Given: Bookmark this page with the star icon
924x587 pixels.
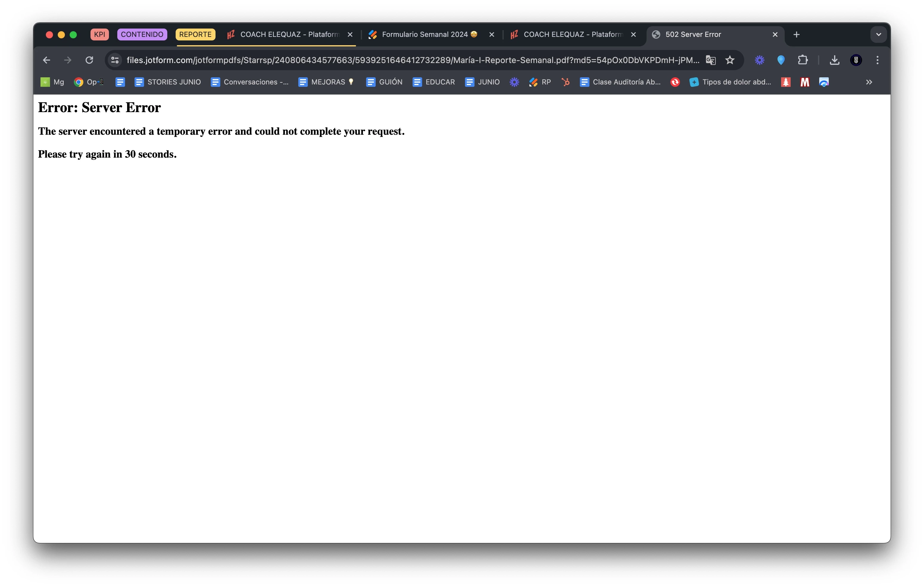Looking at the screenshot, I should point(730,60).
